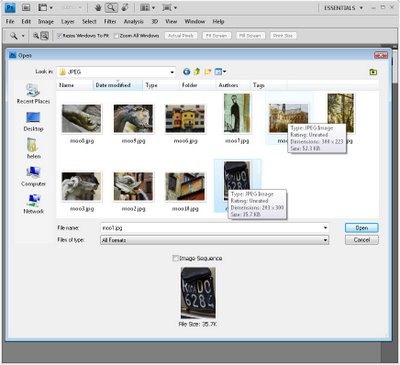Toggle Resize Windows To Fit checkbox
Viewport: 400px width, 365px height.
[60, 36]
